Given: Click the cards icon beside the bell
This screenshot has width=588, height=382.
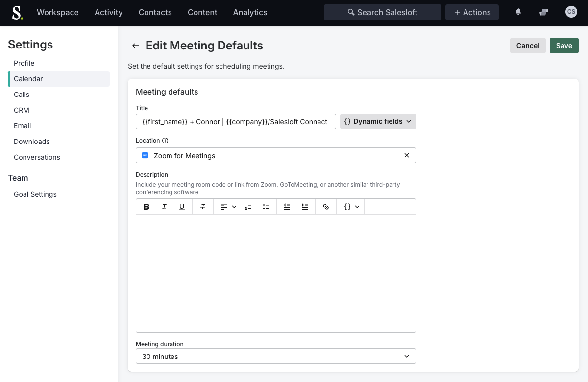Looking at the screenshot, I should tap(543, 12).
